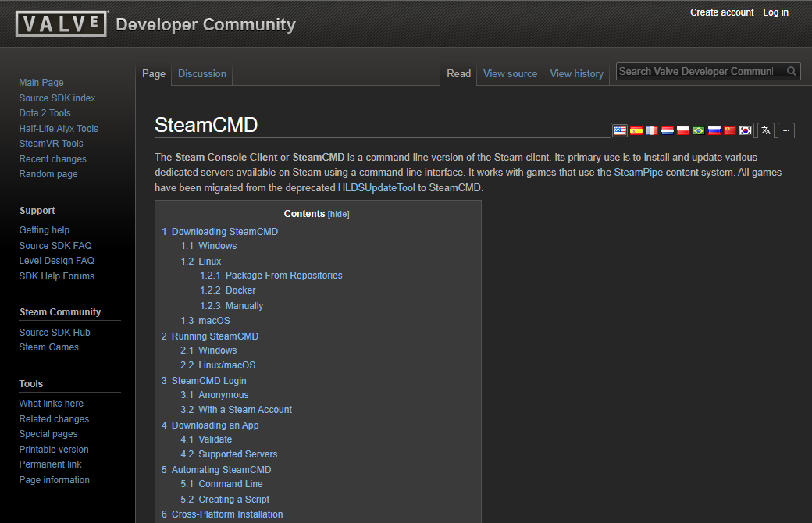Jump to 5 Automating SteamCMD section
The height and width of the screenshot is (523, 812).
pos(216,470)
